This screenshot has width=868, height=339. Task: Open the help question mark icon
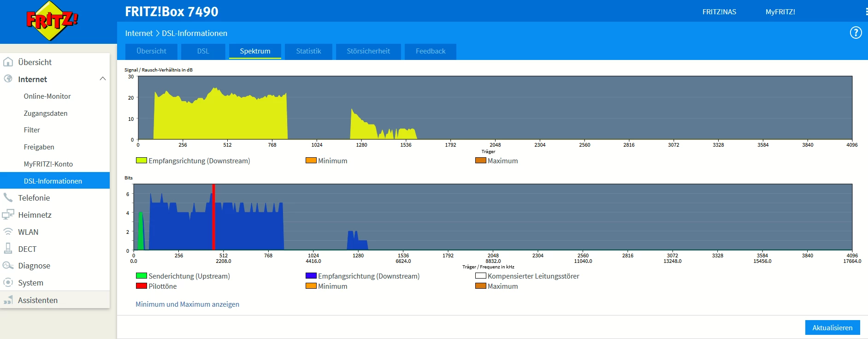(x=856, y=33)
